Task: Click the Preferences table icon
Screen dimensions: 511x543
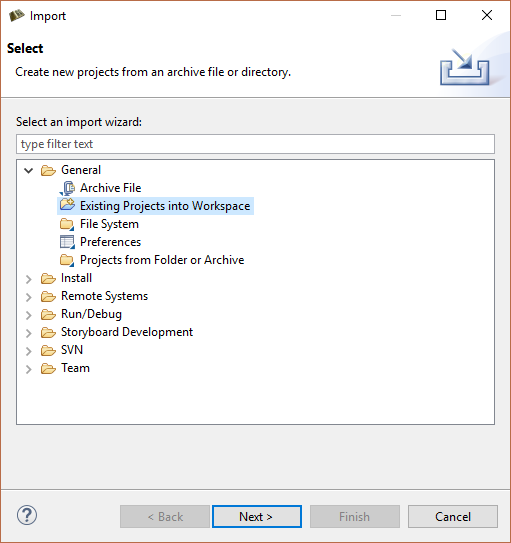Action: [67, 242]
